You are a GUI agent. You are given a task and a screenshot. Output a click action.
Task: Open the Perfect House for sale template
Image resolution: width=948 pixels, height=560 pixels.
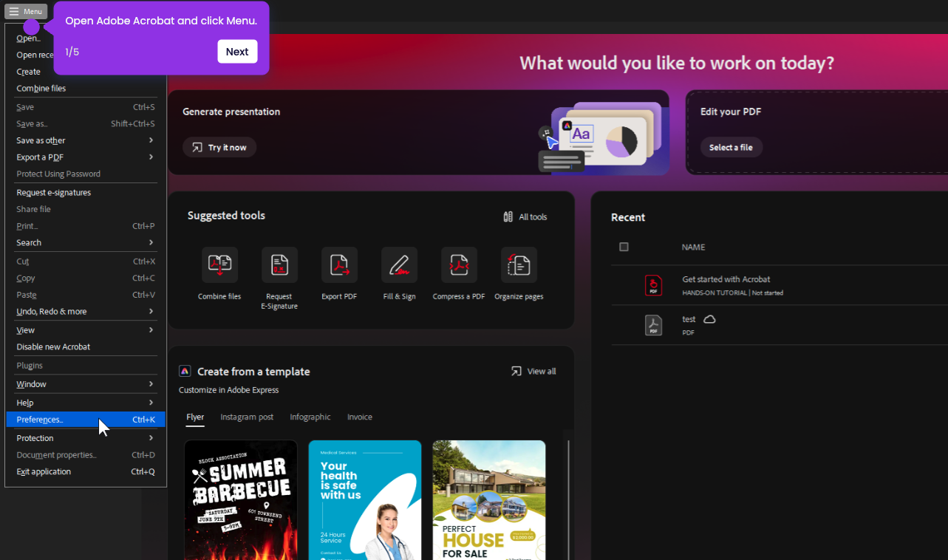coord(489,500)
